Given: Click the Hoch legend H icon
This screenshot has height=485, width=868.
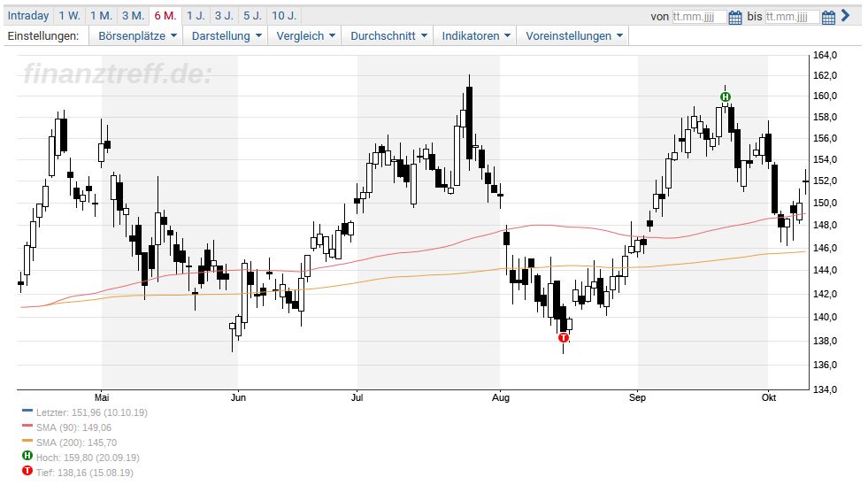Looking at the screenshot, I should coord(27,456).
